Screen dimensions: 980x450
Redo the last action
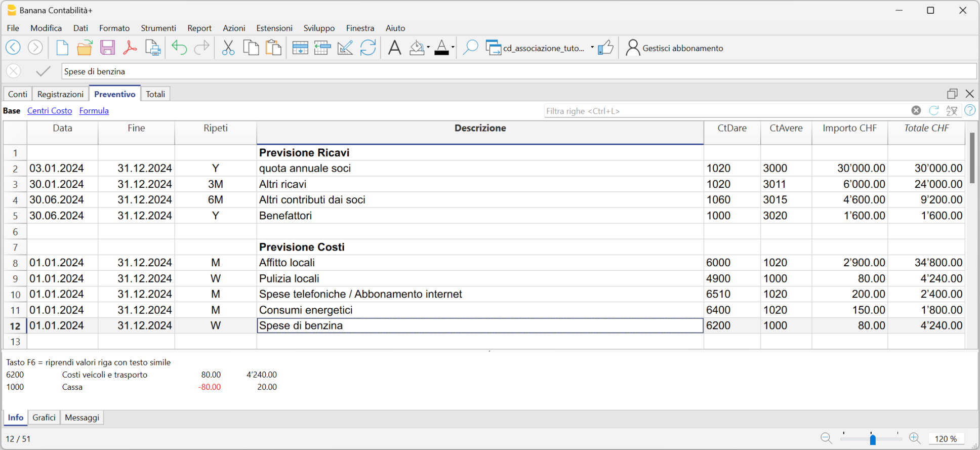coord(201,48)
